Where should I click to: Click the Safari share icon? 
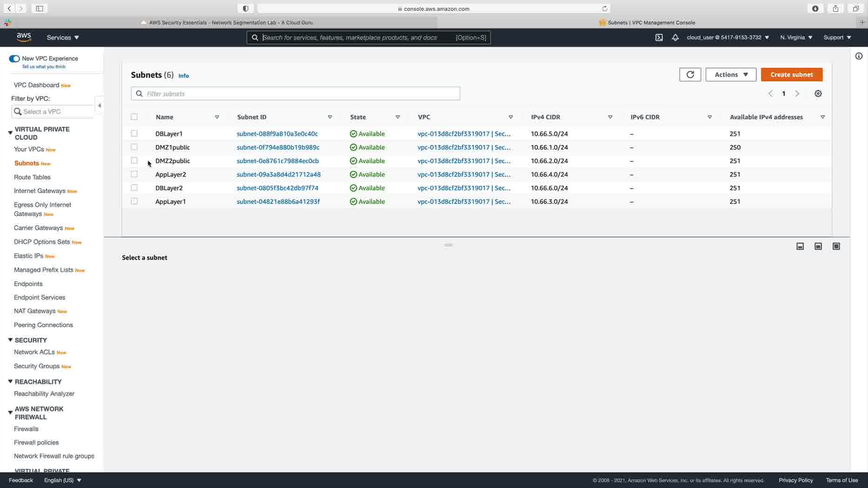(836, 8)
